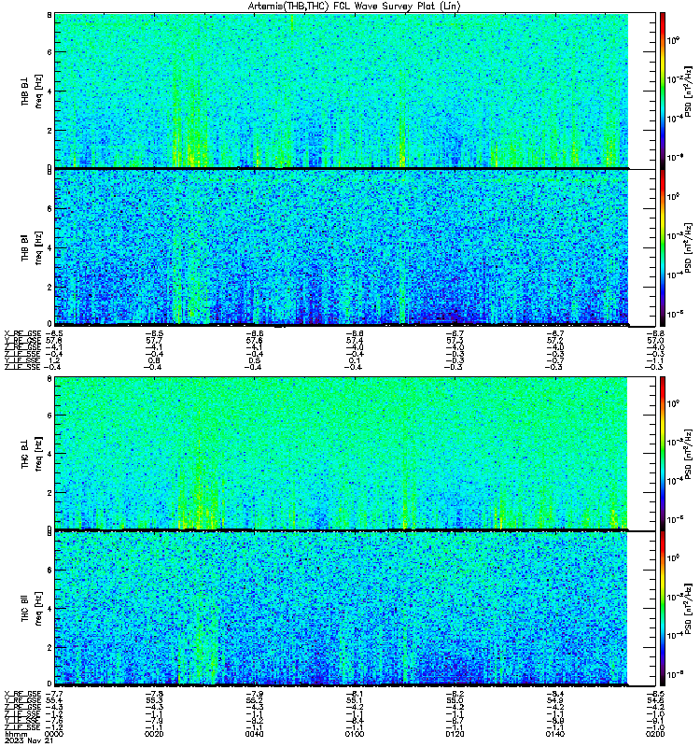This screenshot has width=700, height=747.
Task: Click the '0200' time label on the bottom axis
Action: 655,734
